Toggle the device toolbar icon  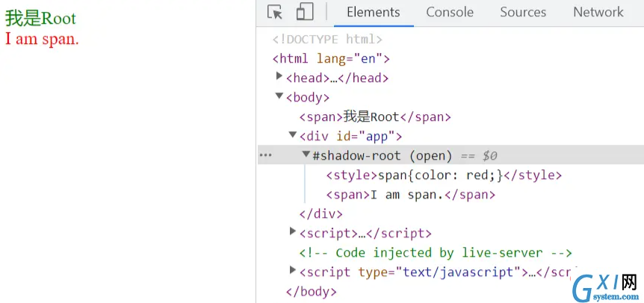(x=305, y=11)
